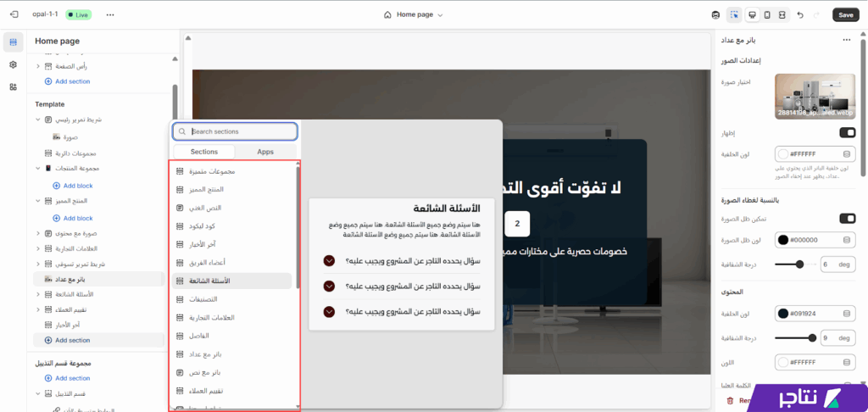
Task: Switch to the Apps tab
Action: 265,151
